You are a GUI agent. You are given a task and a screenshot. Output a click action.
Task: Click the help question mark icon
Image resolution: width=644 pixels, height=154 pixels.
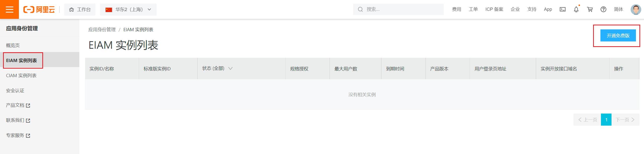[x=603, y=10]
